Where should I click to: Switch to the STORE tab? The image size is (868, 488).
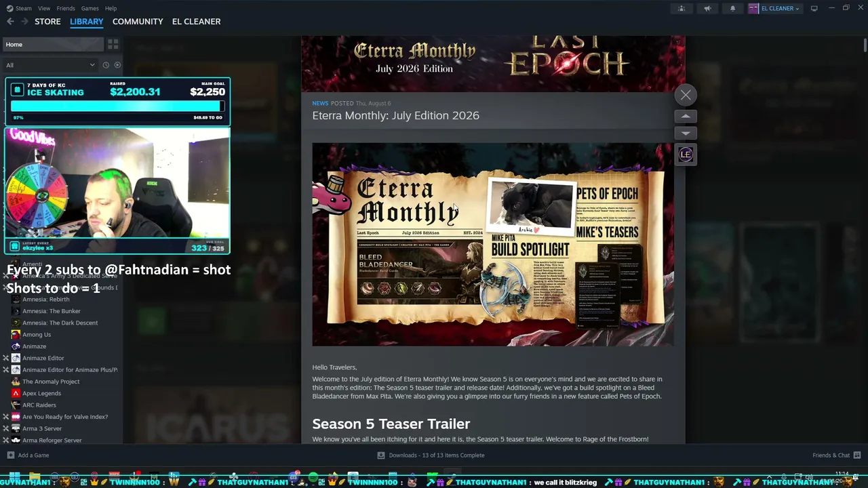coord(47,22)
